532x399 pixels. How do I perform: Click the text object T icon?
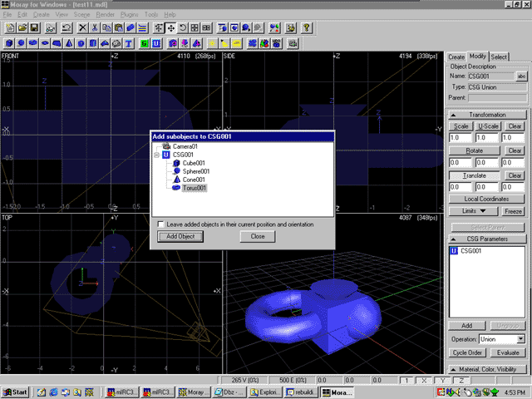(x=131, y=42)
